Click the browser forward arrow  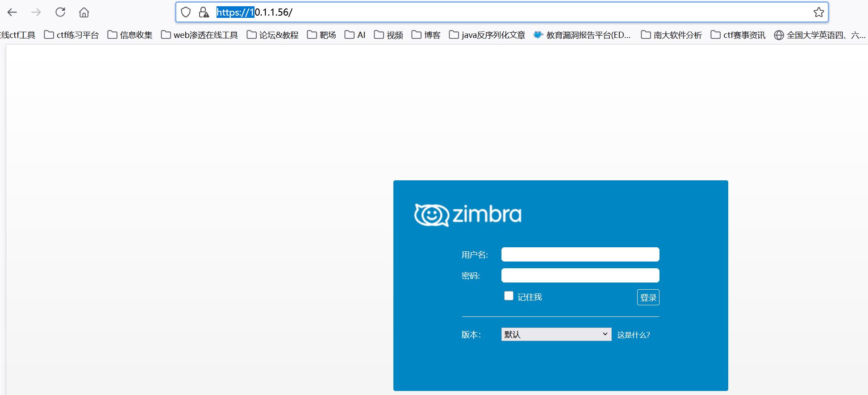tap(36, 12)
